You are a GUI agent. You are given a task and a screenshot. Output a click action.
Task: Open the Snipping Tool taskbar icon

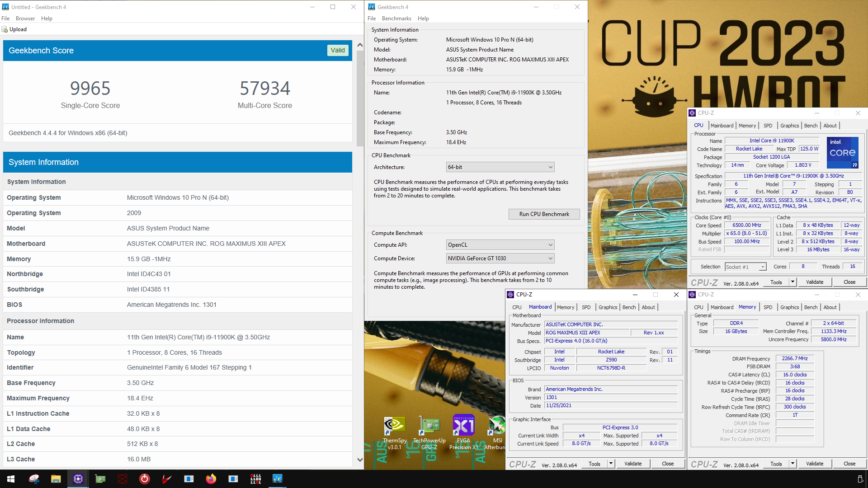point(34,479)
